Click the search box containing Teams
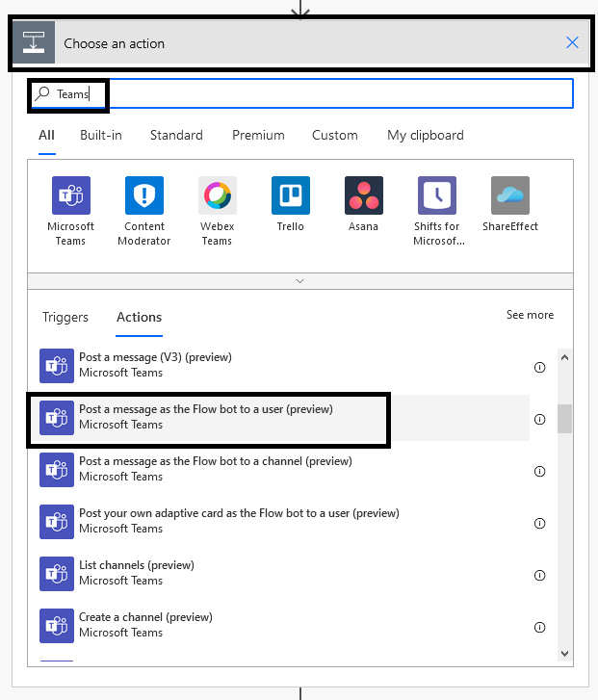The image size is (598, 700). point(301,93)
